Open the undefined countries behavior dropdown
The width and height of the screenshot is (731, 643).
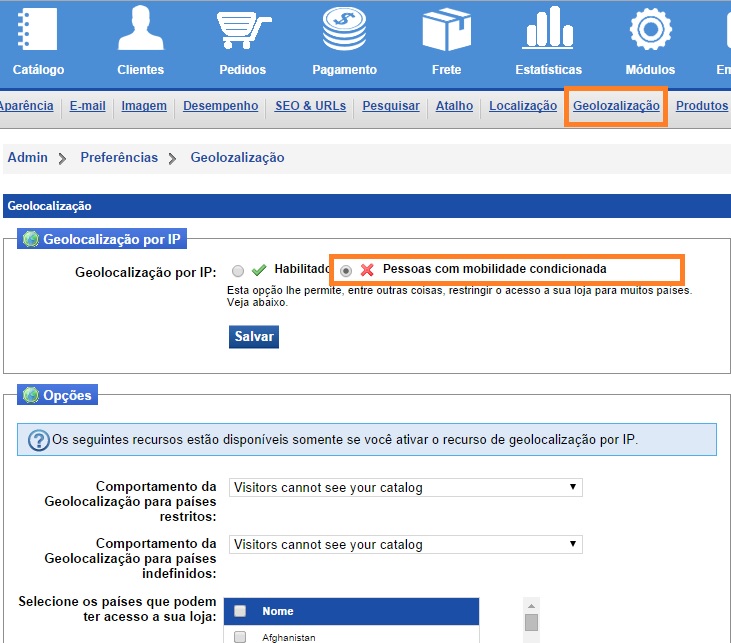pyautogui.click(x=405, y=544)
